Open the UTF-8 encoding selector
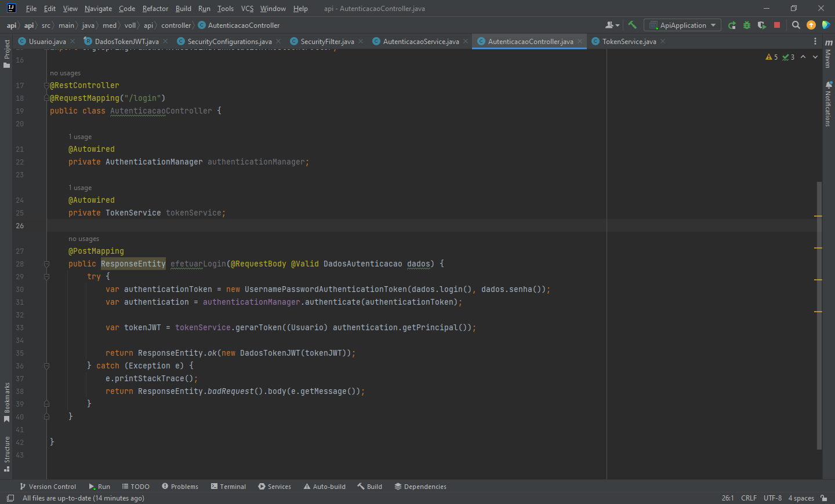 [772, 498]
